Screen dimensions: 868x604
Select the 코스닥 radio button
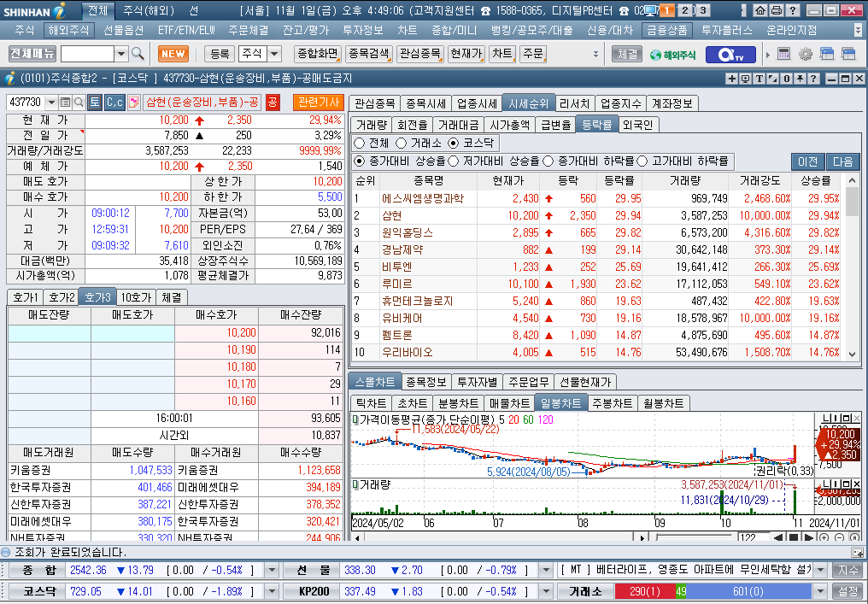[x=454, y=144]
